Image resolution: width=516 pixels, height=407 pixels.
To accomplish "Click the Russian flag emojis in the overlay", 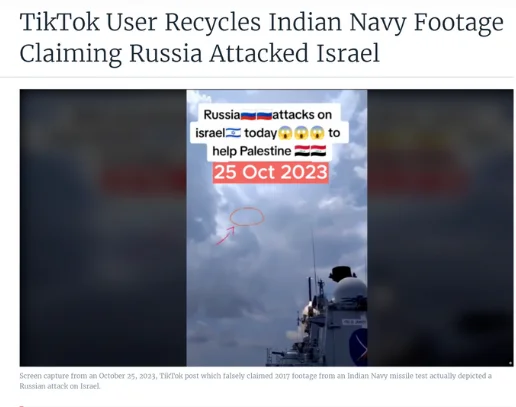I will tap(256, 115).
